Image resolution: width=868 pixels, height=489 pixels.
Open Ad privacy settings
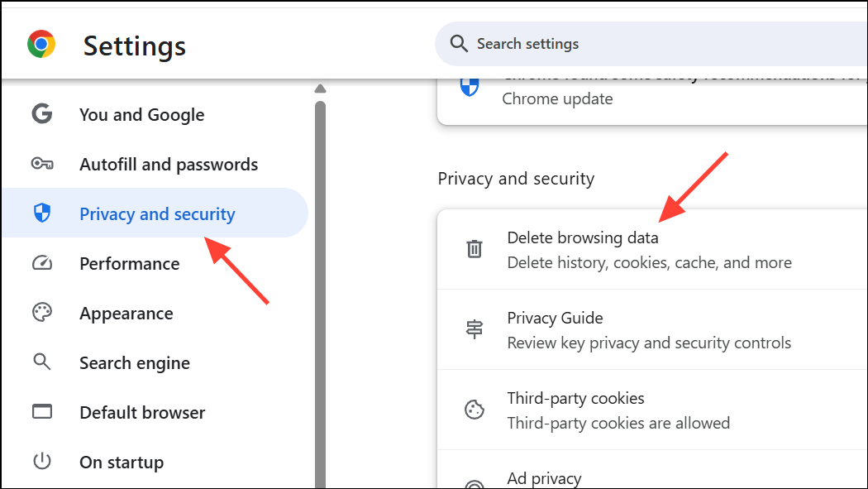544,478
